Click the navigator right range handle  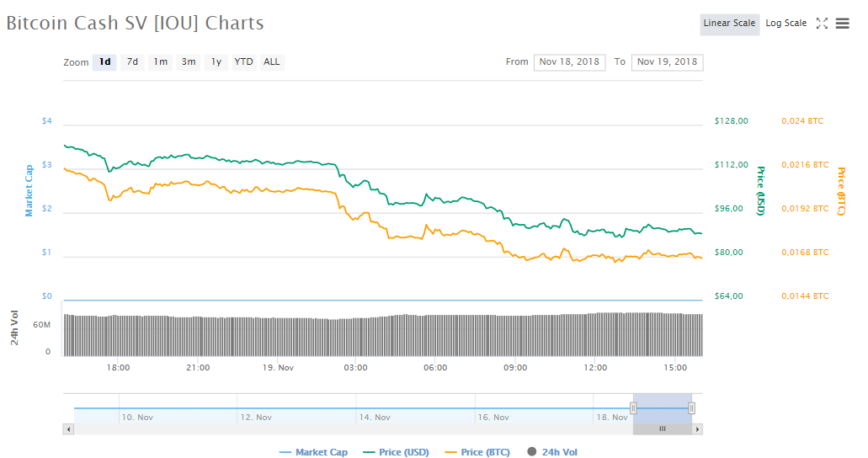(691, 408)
